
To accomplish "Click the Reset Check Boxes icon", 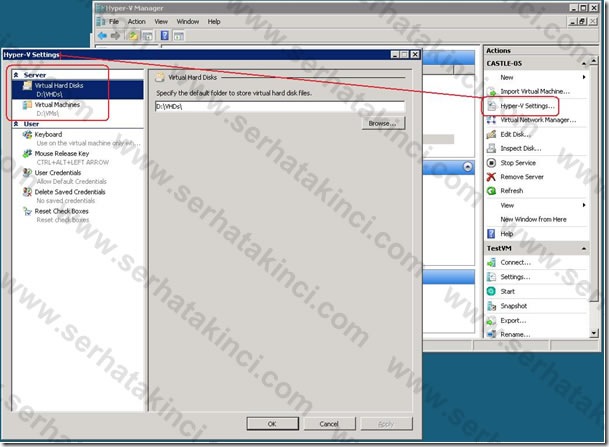I will point(27,211).
